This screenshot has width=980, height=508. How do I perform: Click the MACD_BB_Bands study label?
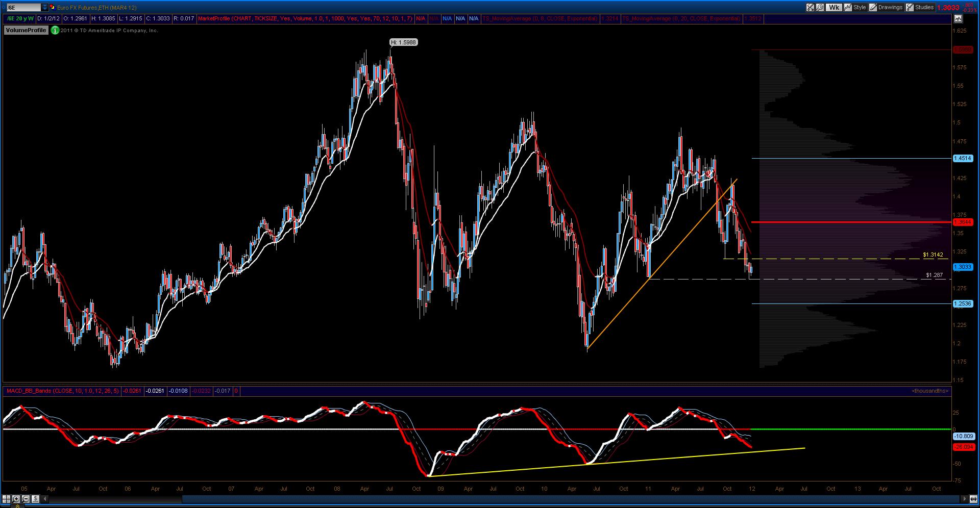click(x=62, y=391)
